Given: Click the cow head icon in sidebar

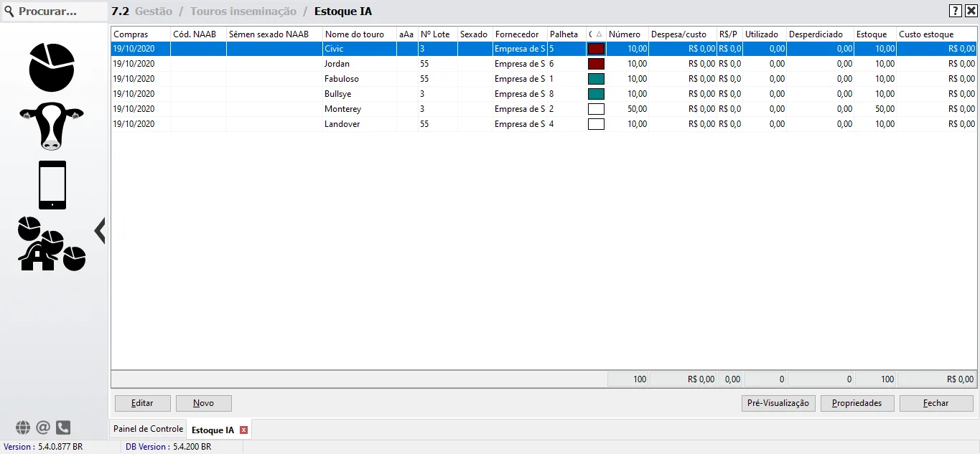Looking at the screenshot, I should [52, 126].
